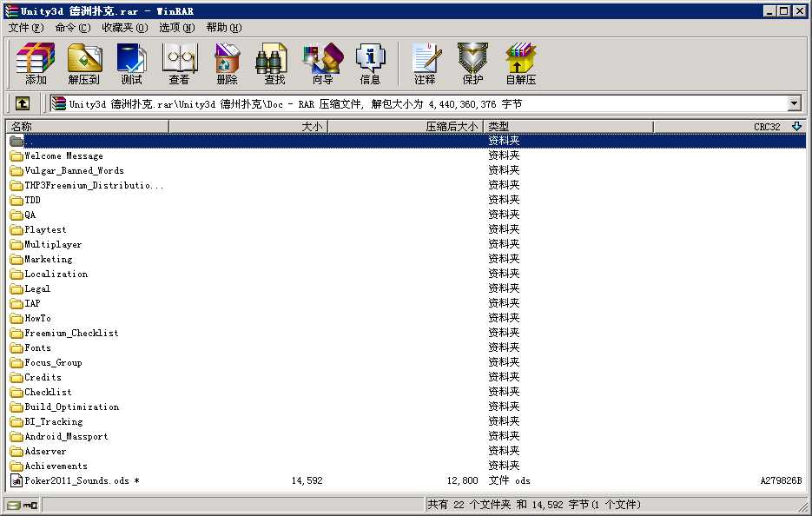Open the 文件 (File) menu

(x=26, y=28)
